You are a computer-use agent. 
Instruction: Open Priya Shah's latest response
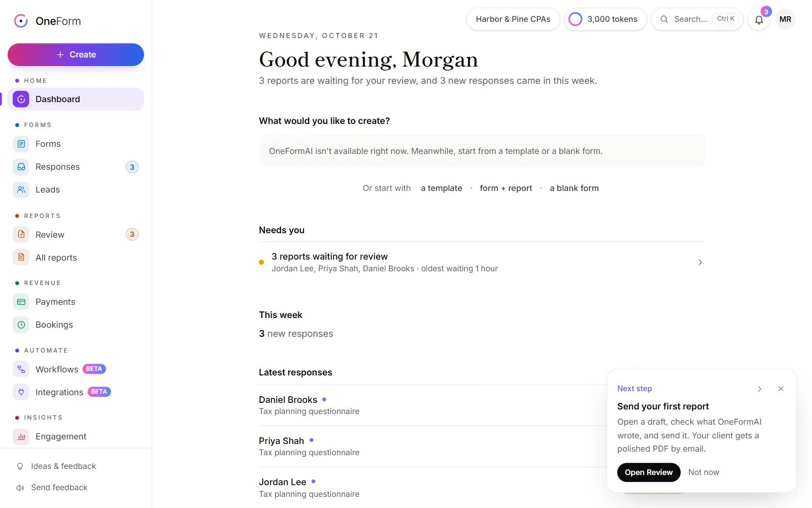pos(432,447)
